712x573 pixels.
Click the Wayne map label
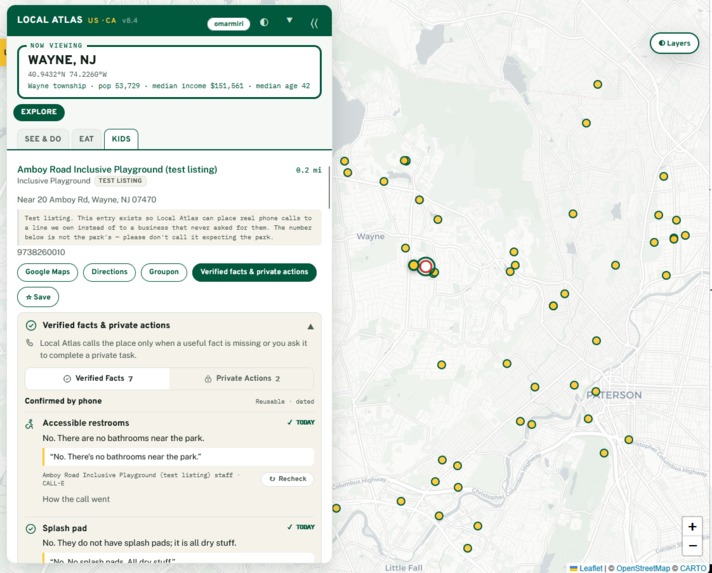371,237
